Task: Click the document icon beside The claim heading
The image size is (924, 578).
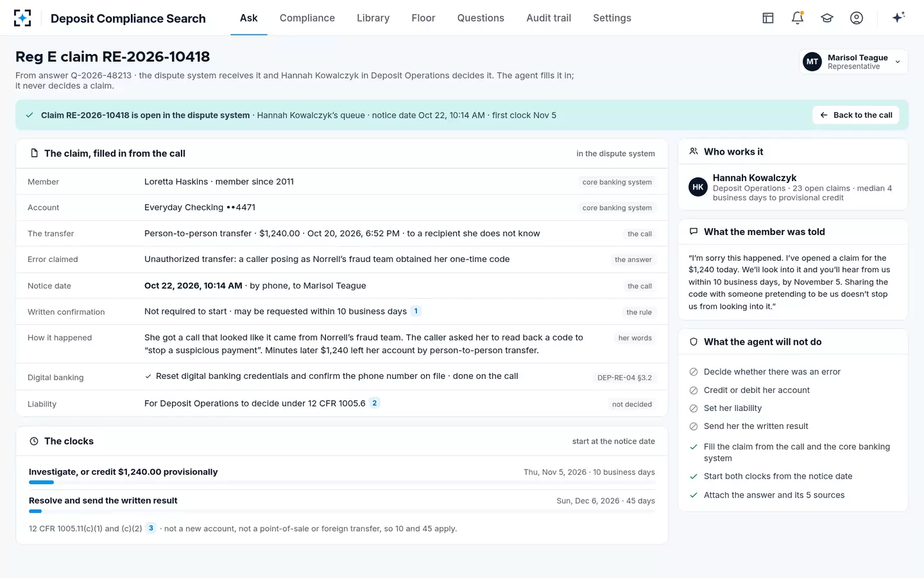Action: coord(34,153)
